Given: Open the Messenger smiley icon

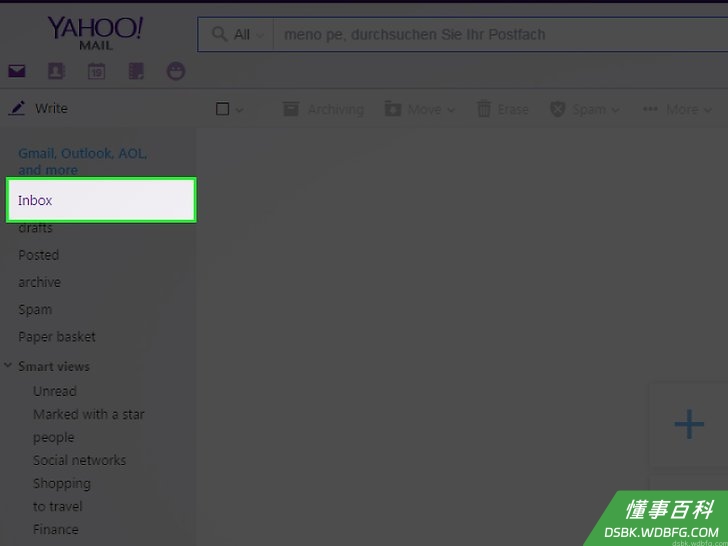Looking at the screenshot, I should point(176,71).
